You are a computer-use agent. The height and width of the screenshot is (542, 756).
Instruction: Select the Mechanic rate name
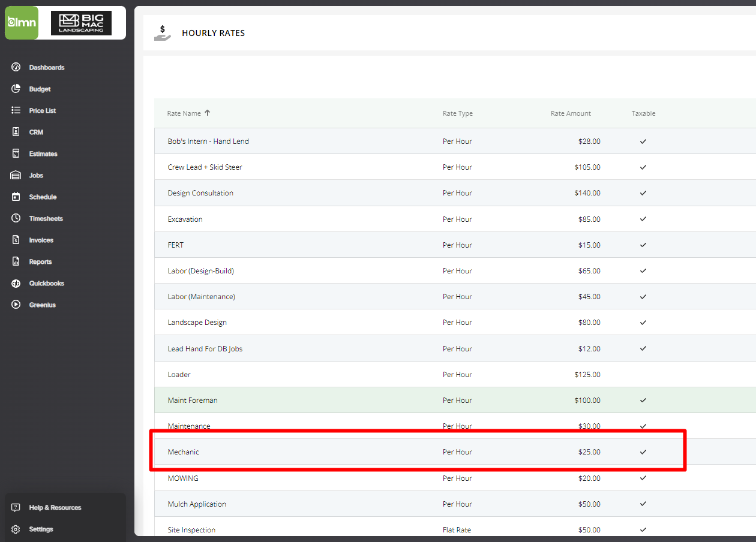coord(184,452)
